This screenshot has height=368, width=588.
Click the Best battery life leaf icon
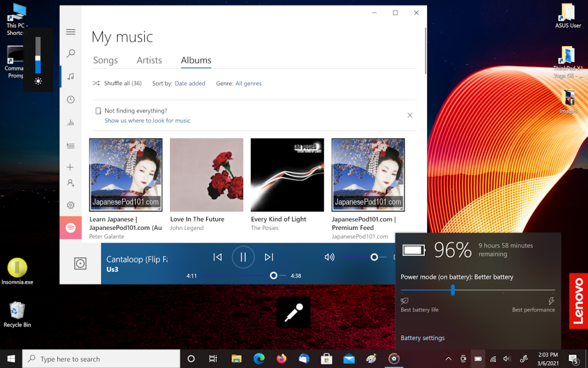tap(404, 301)
